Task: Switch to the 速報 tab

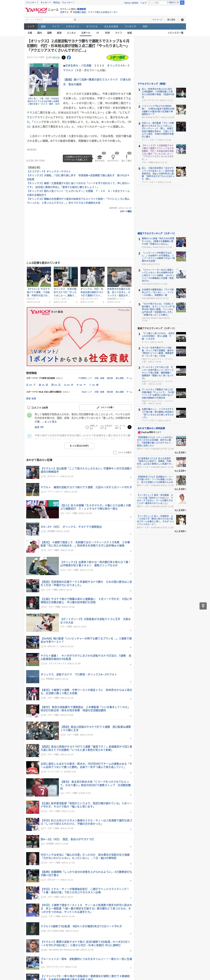Action: tap(43, 27)
